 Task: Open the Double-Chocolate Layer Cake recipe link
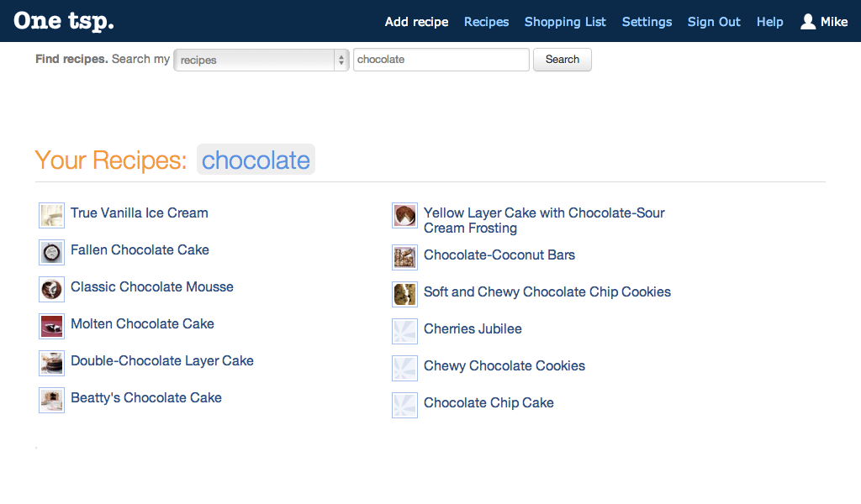tap(162, 361)
